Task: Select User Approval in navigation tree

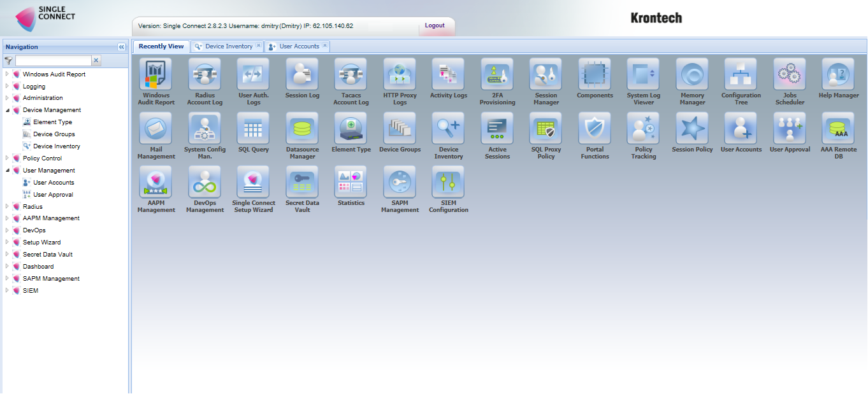Action: pyautogui.click(x=53, y=195)
